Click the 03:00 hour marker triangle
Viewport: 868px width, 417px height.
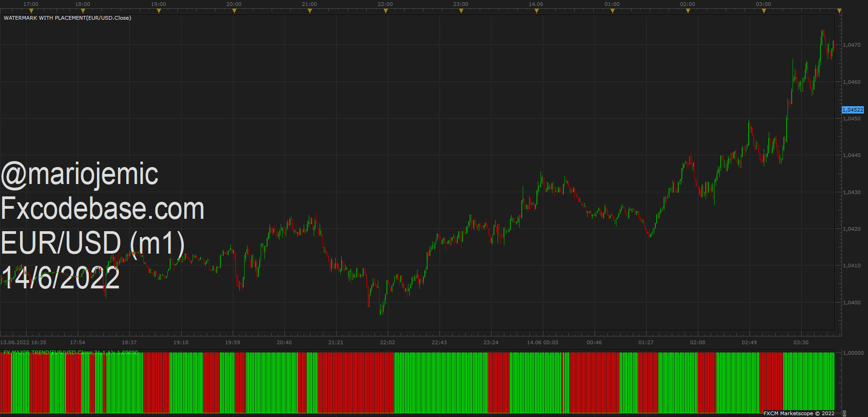click(x=764, y=11)
